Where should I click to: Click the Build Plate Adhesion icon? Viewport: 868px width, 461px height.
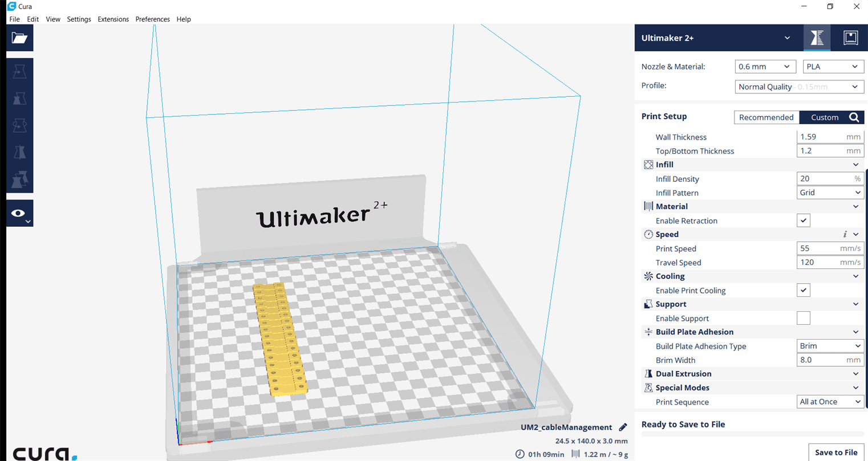click(x=648, y=332)
